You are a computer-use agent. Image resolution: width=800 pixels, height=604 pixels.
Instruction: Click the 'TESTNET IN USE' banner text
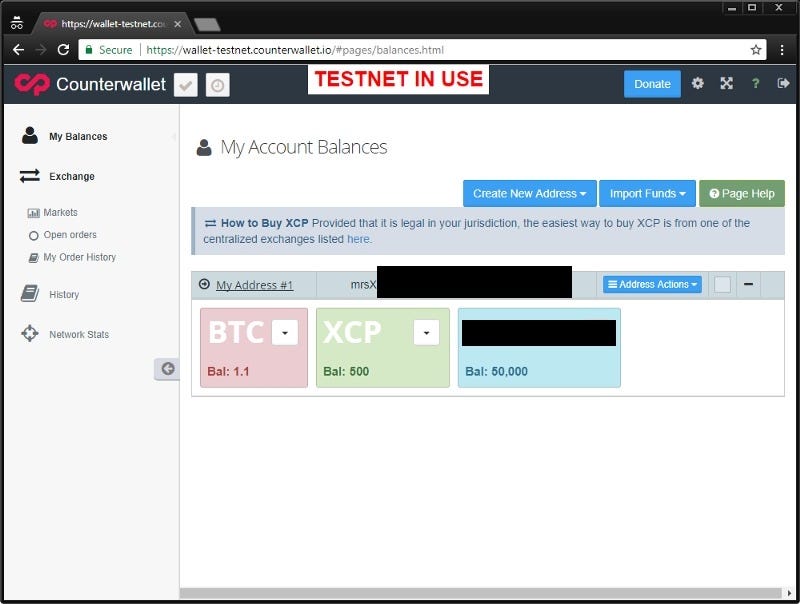398,79
